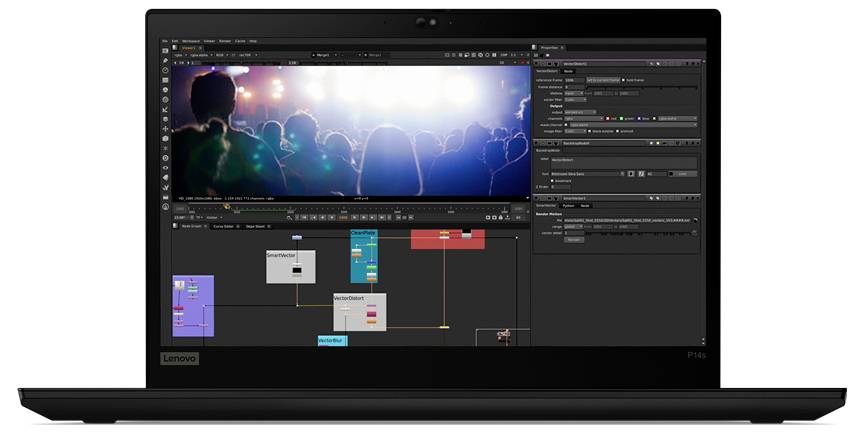Viewport: 864px width, 433px height.
Task: Open the Other nodes toolbar menu
Action: coord(165,197)
